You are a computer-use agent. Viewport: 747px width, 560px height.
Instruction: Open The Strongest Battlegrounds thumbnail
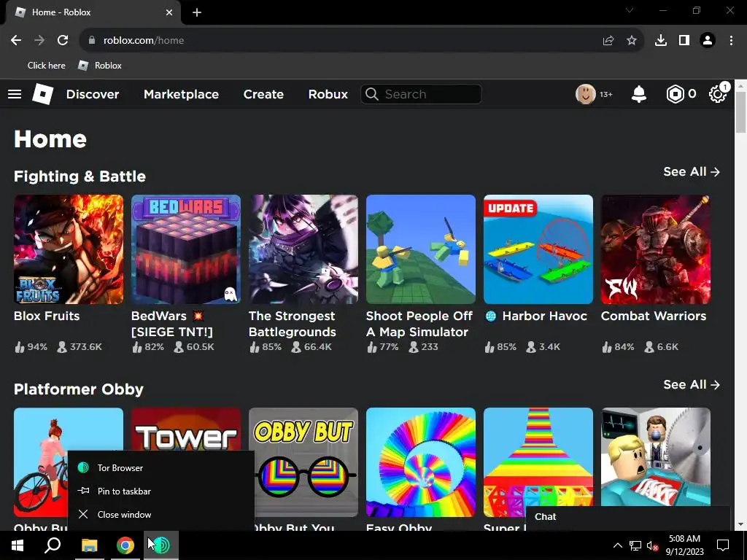pos(303,249)
